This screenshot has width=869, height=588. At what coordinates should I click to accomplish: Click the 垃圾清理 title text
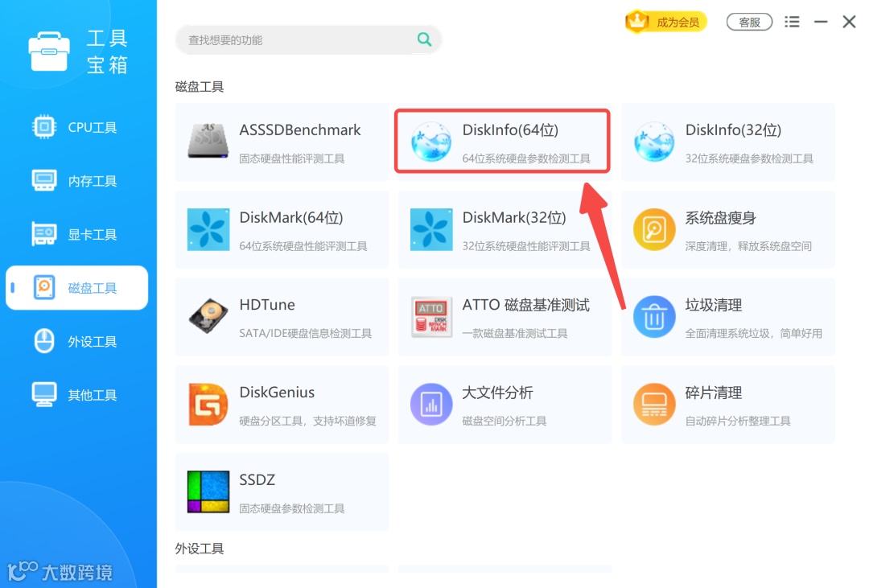click(713, 305)
